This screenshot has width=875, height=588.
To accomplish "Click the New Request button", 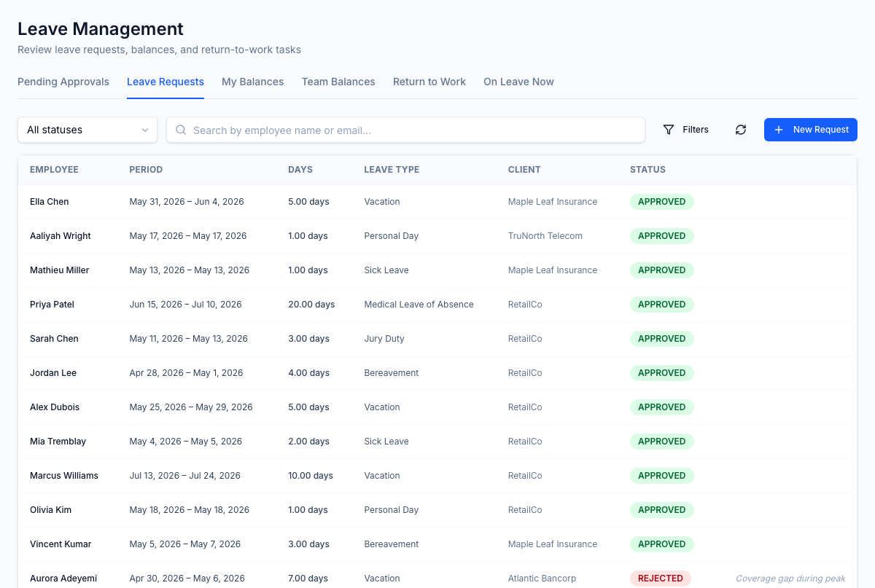I will point(811,130).
